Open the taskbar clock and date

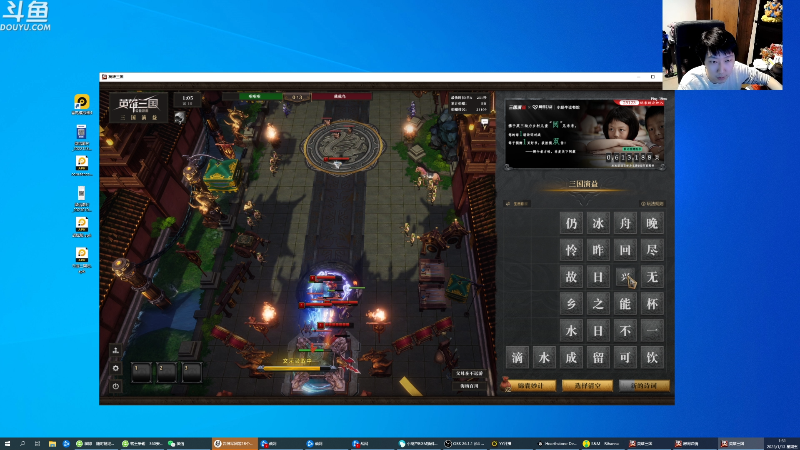tap(781, 444)
